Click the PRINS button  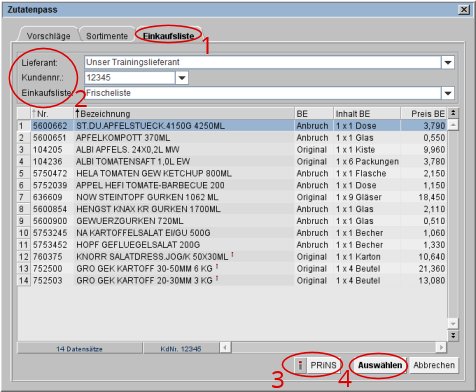[x=318, y=365]
